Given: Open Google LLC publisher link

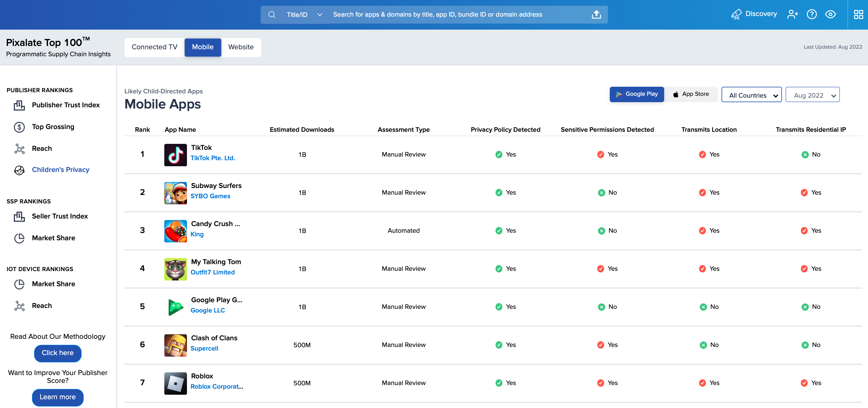Looking at the screenshot, I should pos(207,311).
